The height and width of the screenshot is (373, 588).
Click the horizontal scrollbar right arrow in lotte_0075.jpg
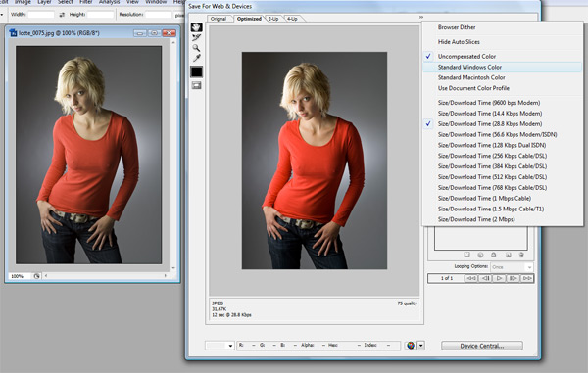click(166, 276)
